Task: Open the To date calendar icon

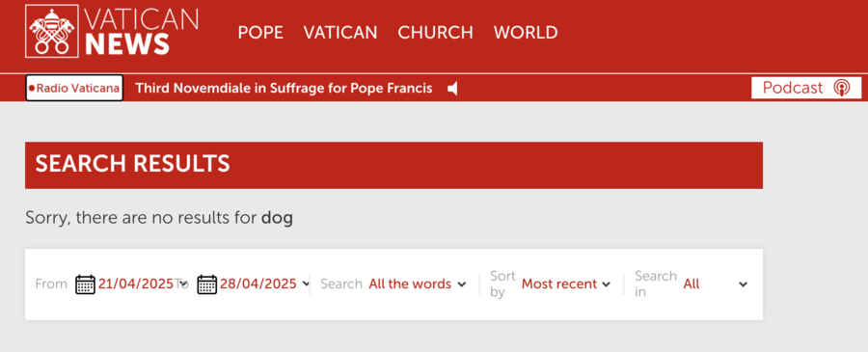Action: [x=207, y=284]
